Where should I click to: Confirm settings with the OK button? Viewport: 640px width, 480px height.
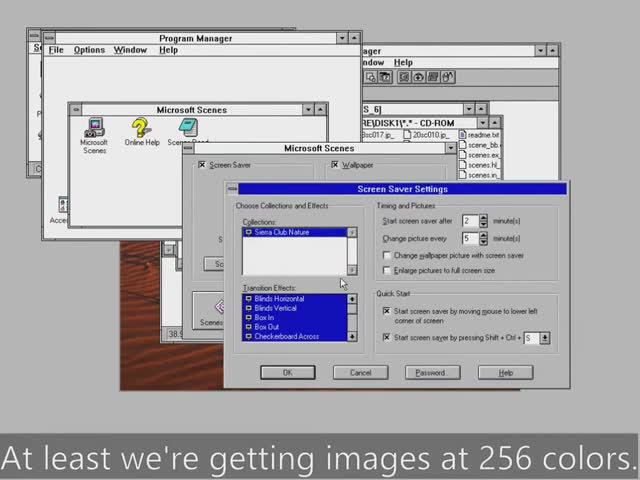click(288, 373)
